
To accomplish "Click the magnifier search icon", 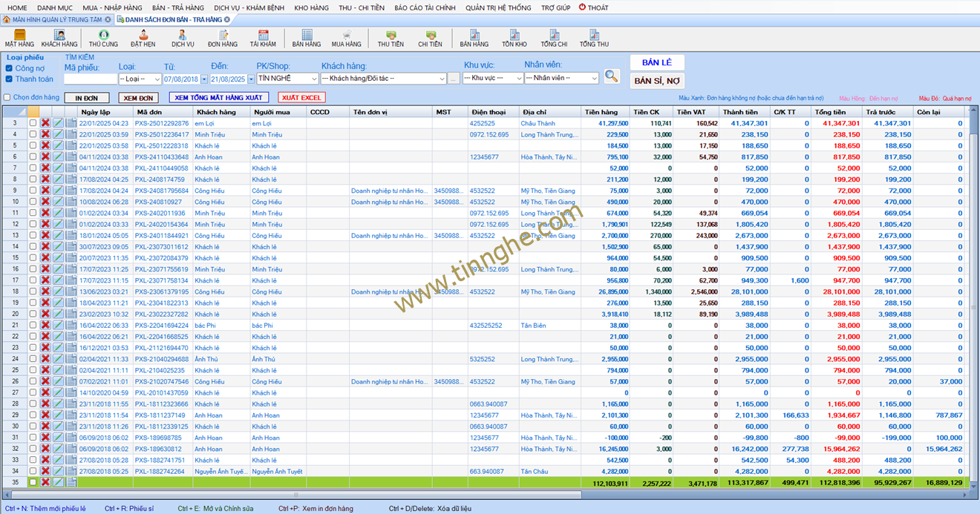I will pyautogui.click(x=611, y=76).
